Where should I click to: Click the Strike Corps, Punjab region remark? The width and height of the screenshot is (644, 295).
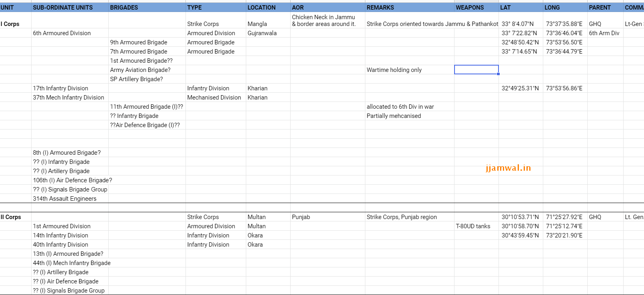410,217
